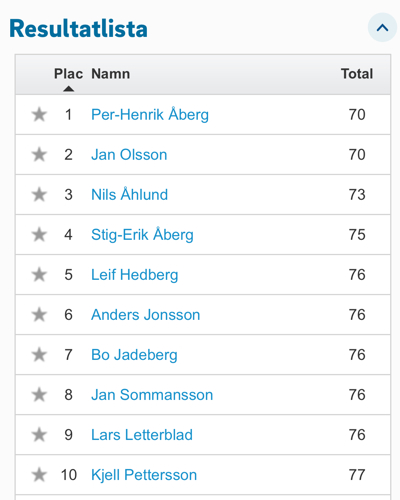The height and width of the screenshot is (500, 400).
Task: Open Leif Hedberg player link
Action: [x=135, y=275]
